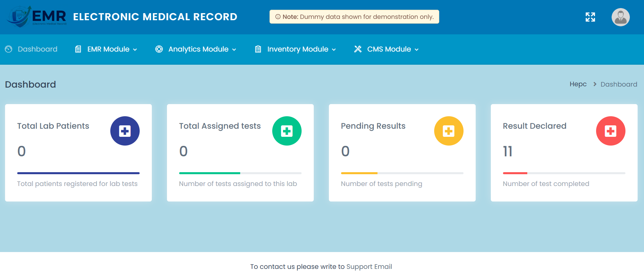Viewport: 644px width, 280px height.
Task: Click the CMS Module tools icon
Action: coord(358,49)
